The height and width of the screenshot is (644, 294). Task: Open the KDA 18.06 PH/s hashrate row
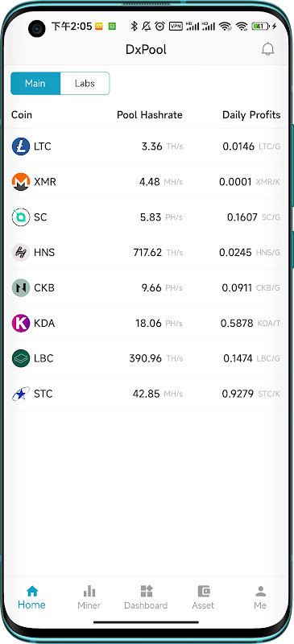(x=147, y=324)
